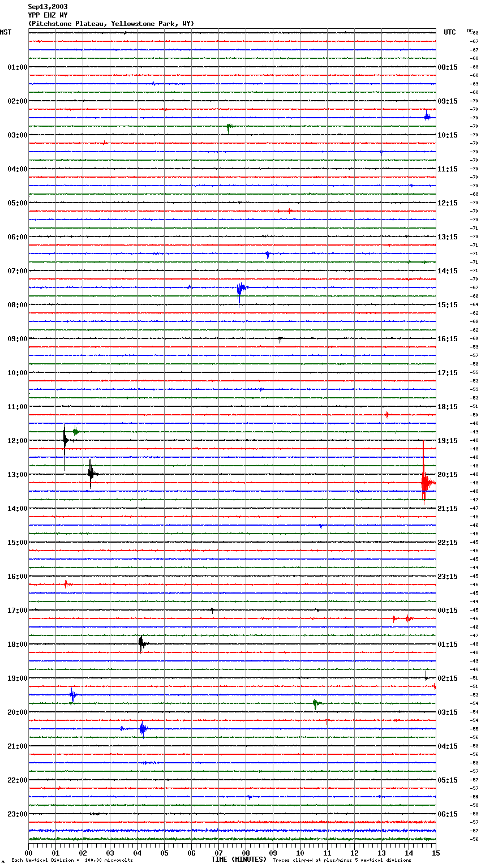This screenshot has width=481, height=868.
Task: Click the bottom x-axis minute label 08
Action: (x=246, y=853)
